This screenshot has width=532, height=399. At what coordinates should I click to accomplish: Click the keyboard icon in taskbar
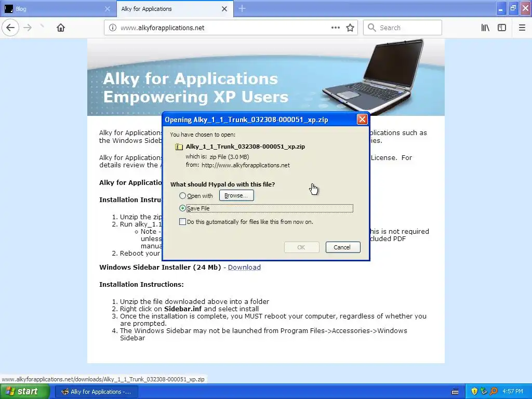coord(455,392)
